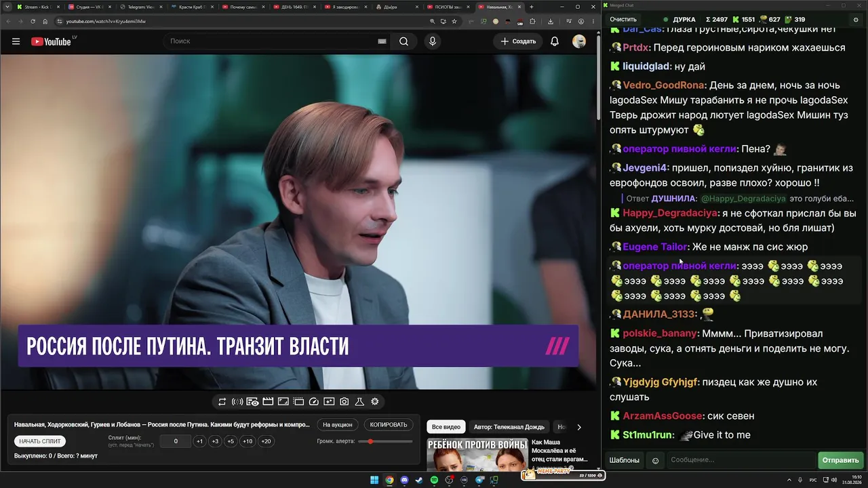Add 1 minute with the +1 button
The width and height of the screenshot is (868, 488).
coord(199,441)
